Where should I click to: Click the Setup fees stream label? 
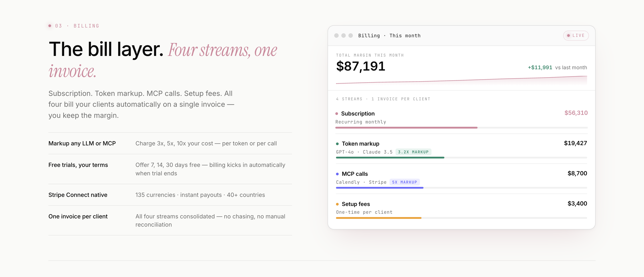coord(356,204)
